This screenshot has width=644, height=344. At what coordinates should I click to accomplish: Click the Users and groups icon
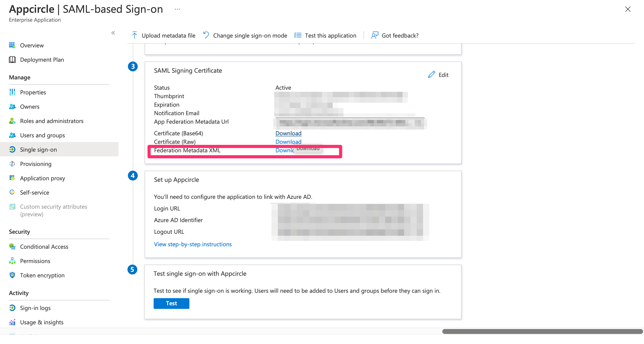[x=12, y=135]
